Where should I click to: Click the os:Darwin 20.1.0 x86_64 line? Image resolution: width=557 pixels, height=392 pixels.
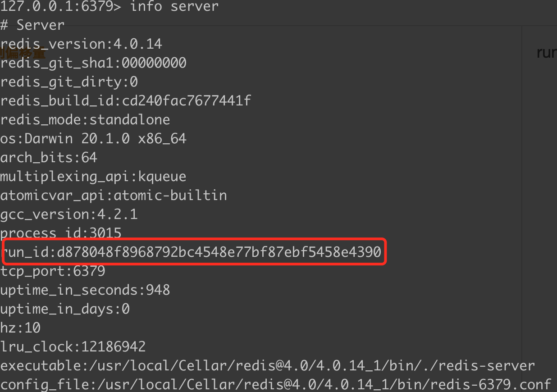tap(93, 138)
